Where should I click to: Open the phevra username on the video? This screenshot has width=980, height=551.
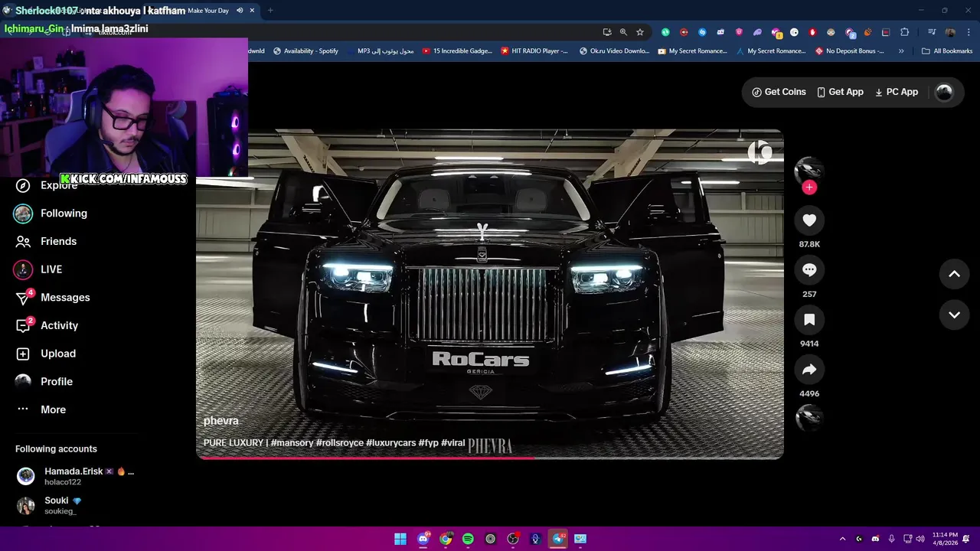coord(221,421)
